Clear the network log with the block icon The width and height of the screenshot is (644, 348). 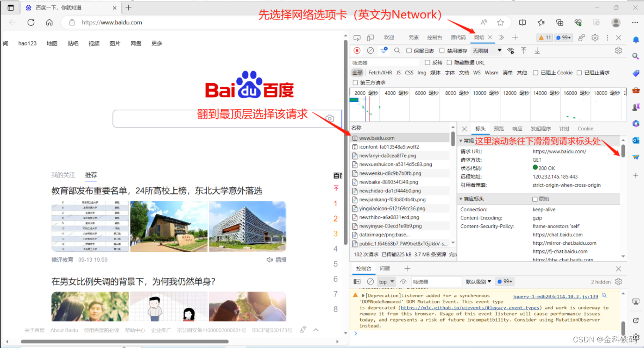point(370,50)
